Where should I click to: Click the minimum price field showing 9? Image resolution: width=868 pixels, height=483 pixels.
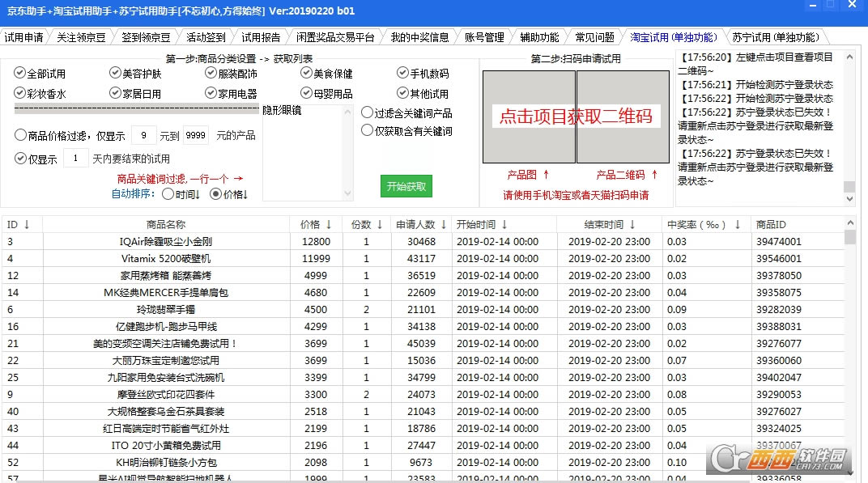tap(144, 135)
